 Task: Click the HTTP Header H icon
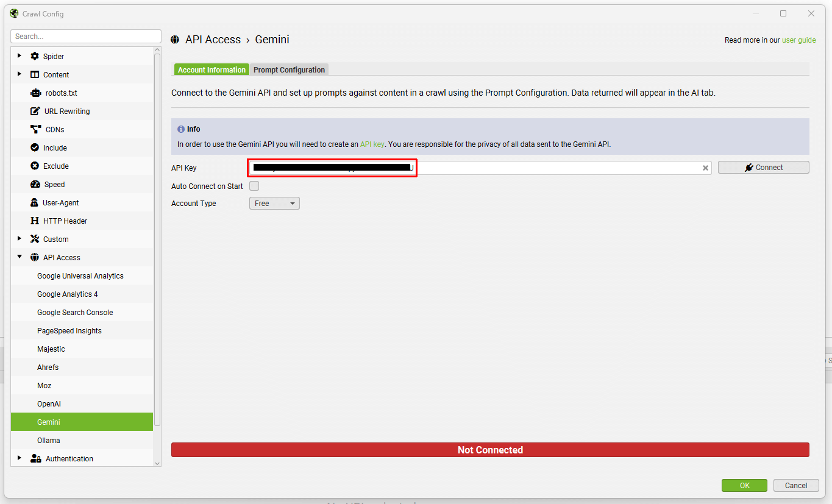35,221
